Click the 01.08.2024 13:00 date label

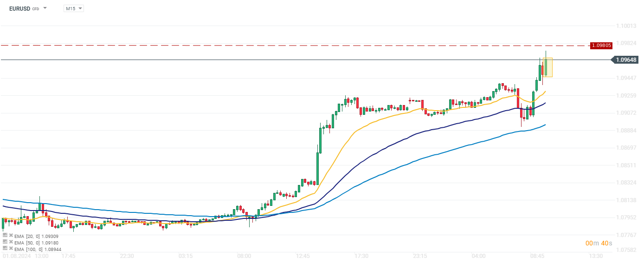click(x=26, y=256)
